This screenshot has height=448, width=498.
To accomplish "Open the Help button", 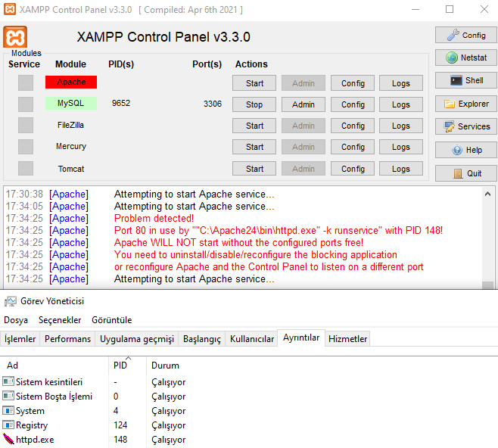I will [x=466, y=150].
